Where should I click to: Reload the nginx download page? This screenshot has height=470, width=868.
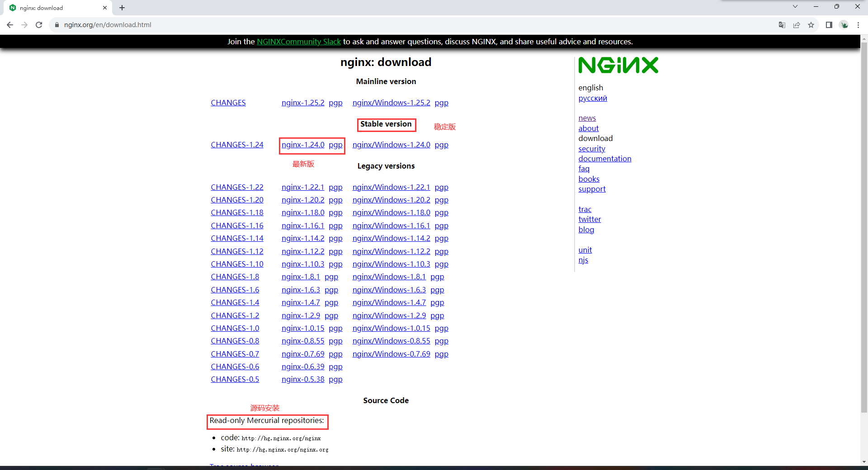pos(39,25)
